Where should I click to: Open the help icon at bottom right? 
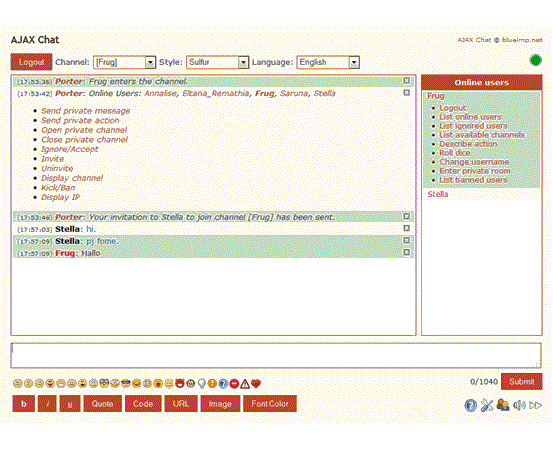[x=470, y=405]
